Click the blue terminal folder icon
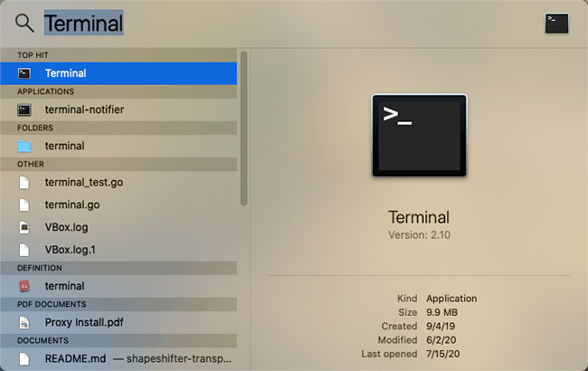588x371 pixels. point(24,146)
